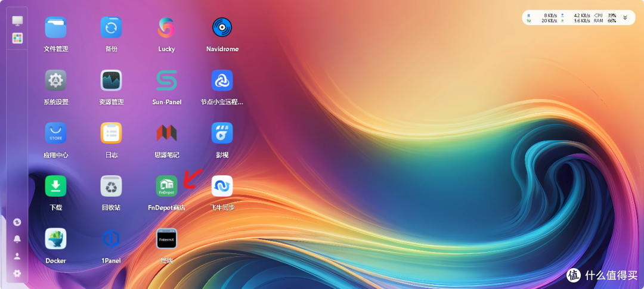The height and width of the screenshot is (289, 644).
Task: Open the Lucky app icon
Action: [x=166, y=27]
